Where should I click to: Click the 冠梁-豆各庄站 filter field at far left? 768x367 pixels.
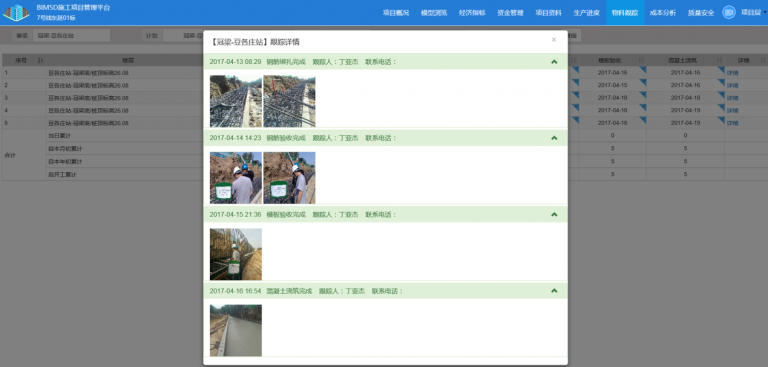pos(72,35)
